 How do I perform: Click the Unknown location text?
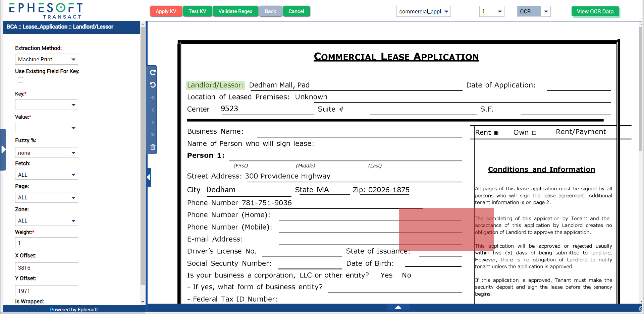pyautogui.click(x=311, y=97)
